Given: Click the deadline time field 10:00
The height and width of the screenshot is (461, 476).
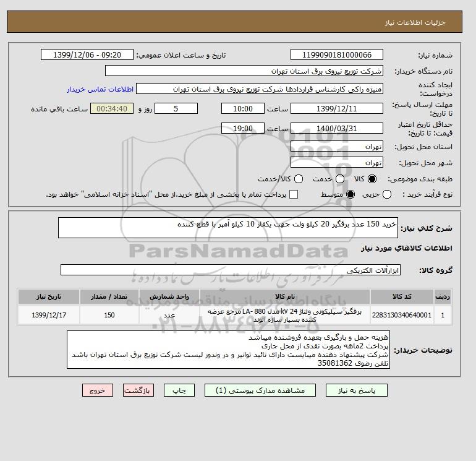Looking at the screenshot, I should pos(243,108).
